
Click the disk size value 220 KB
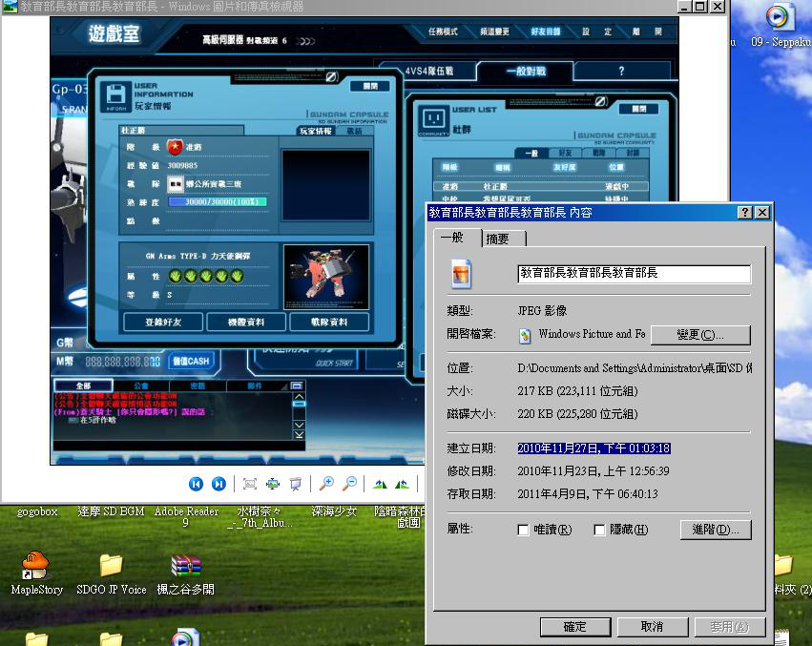tap(577, 413)
